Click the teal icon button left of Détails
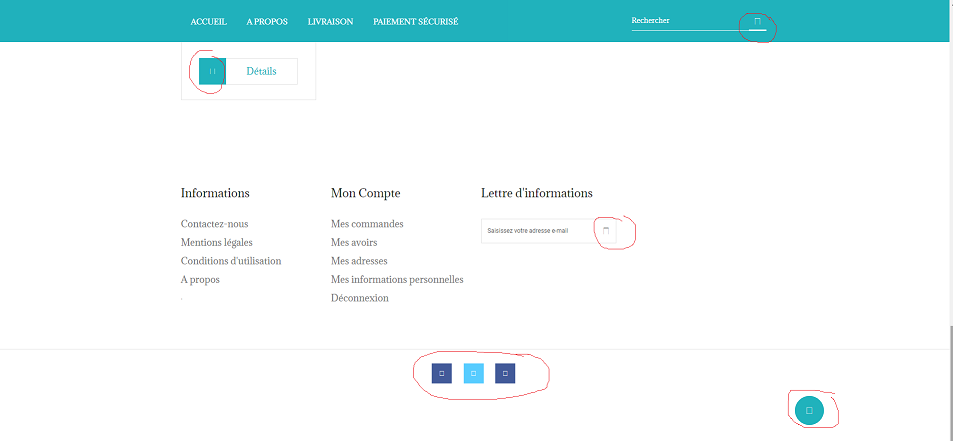Screen dimensions: 953x441 point(212,71)
